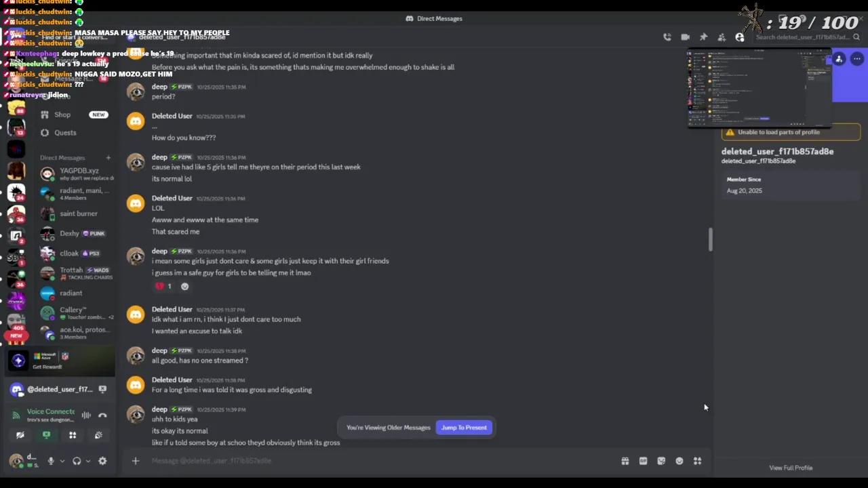This screenshot has width=868, height=488.
Task: Open the profile's three-dots more menu
Action: (x=856, y=60)
